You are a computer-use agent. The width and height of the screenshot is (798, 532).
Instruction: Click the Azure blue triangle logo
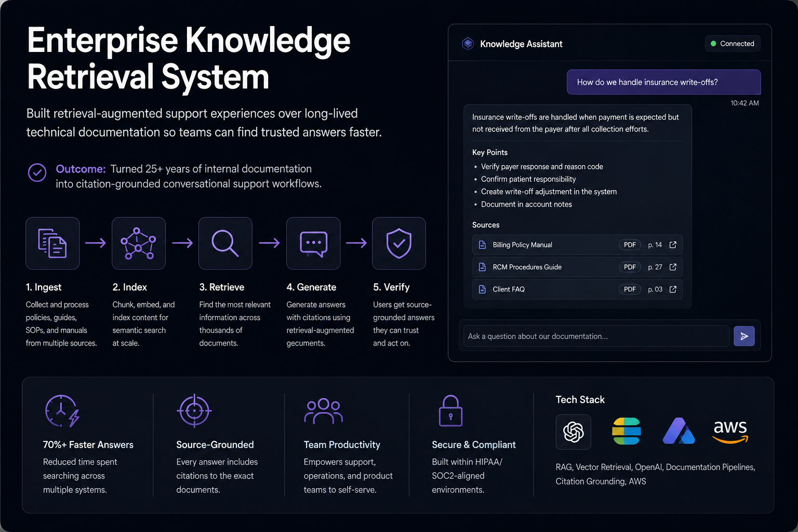[x=679, y=431]
